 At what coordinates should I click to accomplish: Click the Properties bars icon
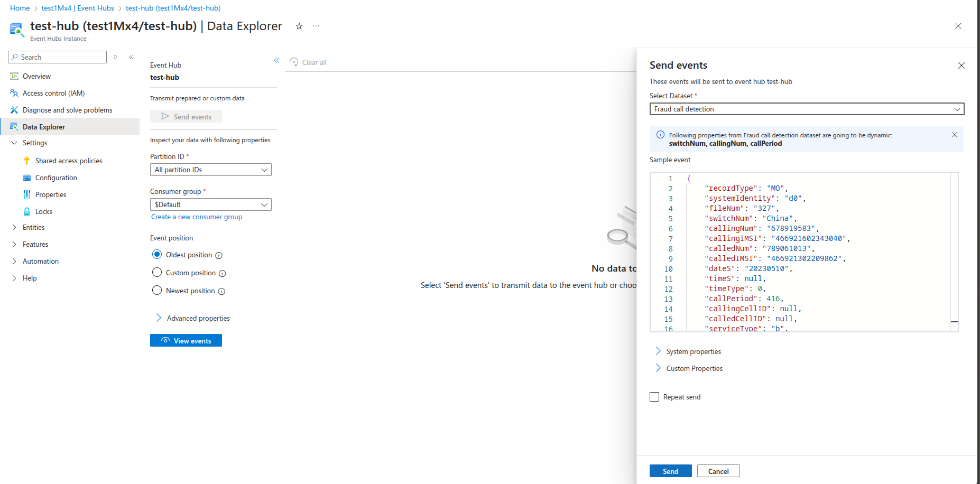(27, 194)
